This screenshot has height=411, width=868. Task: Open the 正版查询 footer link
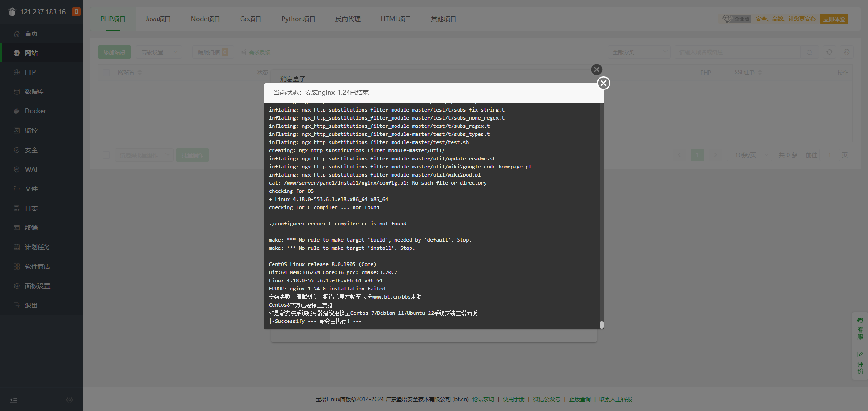pyautogui.click(x=580, y=399)
